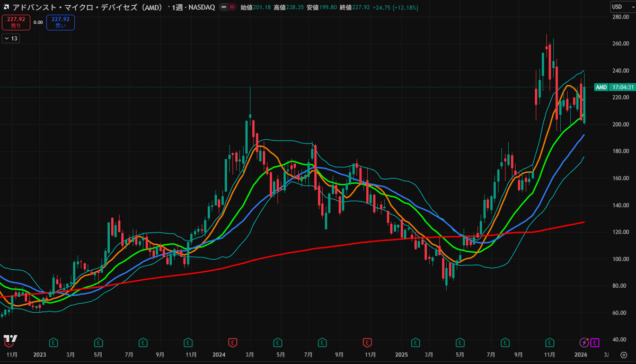This screenshot has width=636, height=364.
Task: Click the E earnings marker between 7月 and 9月 2025
Action: point(505,342)
